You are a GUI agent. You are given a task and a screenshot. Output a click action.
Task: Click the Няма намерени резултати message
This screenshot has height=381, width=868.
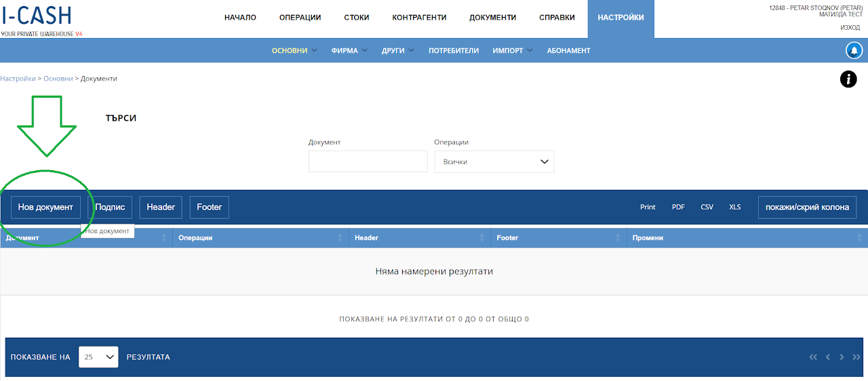pos(434,271)
